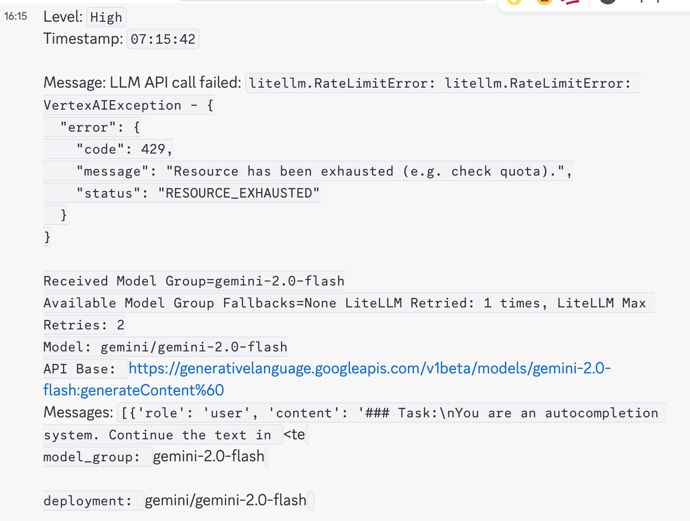Image resolution: width=690 pixels, height=521 pixels.
Task: Click the Model: gemini/gemini-2.0-flash line
Action: (x=165, y=347)
